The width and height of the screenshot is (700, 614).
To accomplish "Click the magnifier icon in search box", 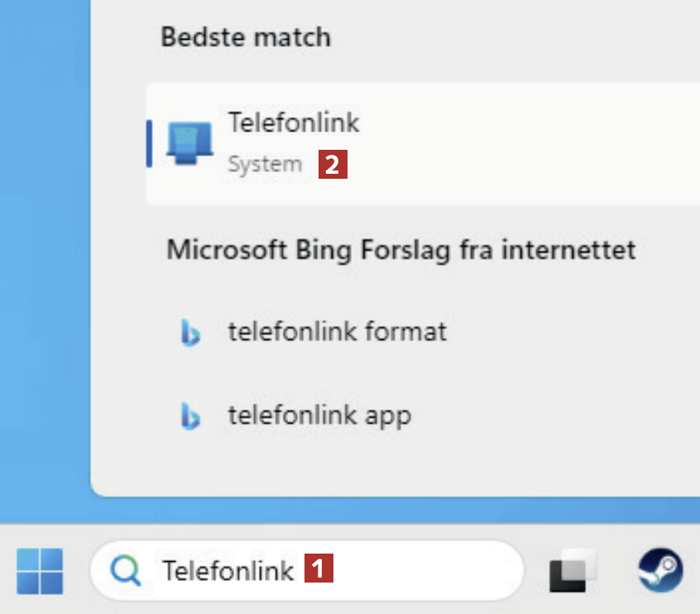I will (x=127, y=570).
